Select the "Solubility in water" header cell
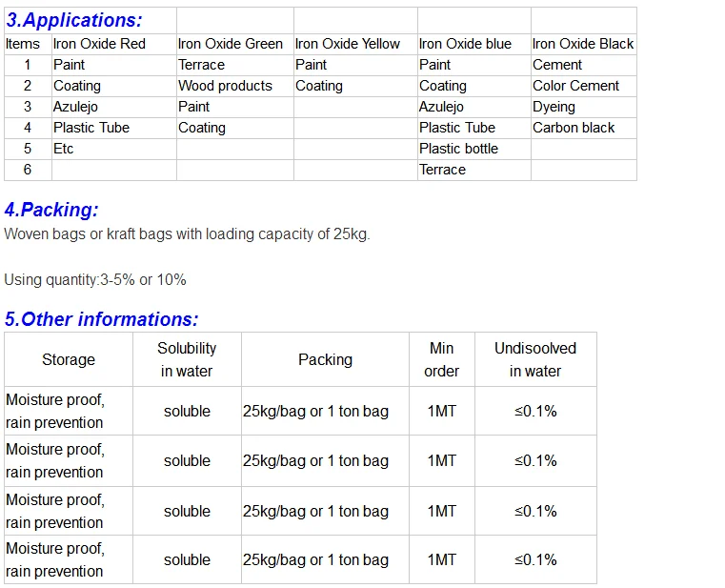The height and width of the screenshot is (588, 725). (187, 360)
